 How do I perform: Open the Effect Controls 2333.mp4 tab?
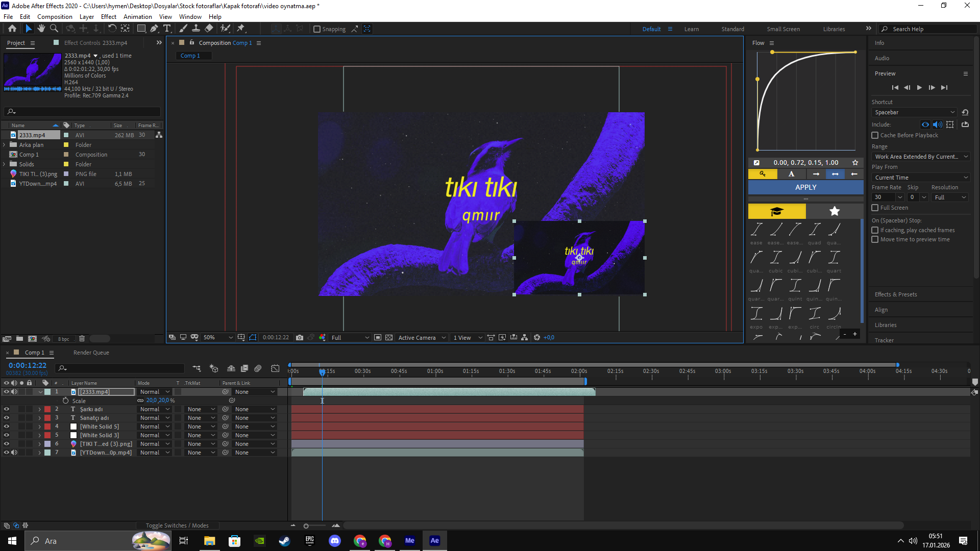(x=95, y=43)
